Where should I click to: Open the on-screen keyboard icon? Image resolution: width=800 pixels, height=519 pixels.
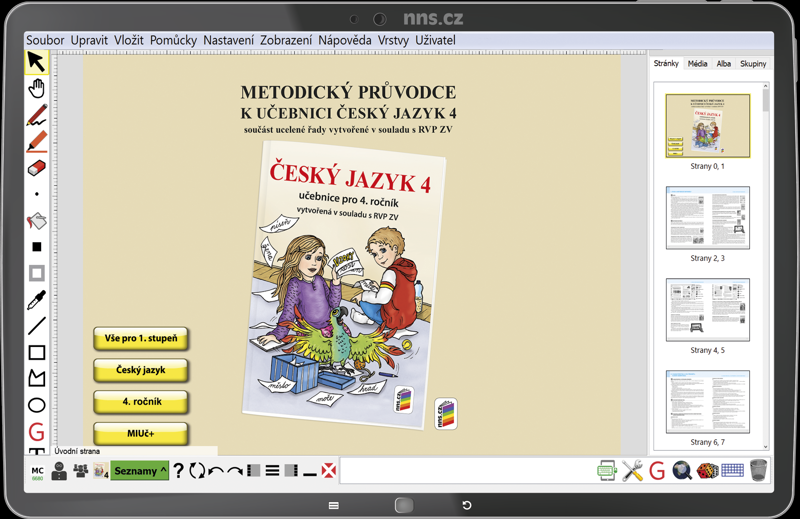point(732,470)
